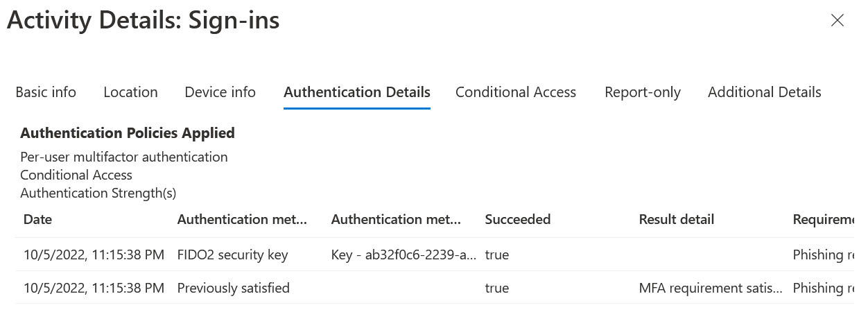This screenshot has width=868, height=319.
Task: Open the Location tab
Action: click(x=130, y=92)
